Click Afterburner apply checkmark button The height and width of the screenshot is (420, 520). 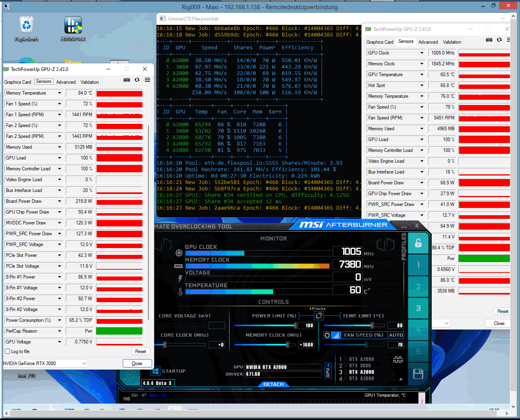tap(130, 374)
